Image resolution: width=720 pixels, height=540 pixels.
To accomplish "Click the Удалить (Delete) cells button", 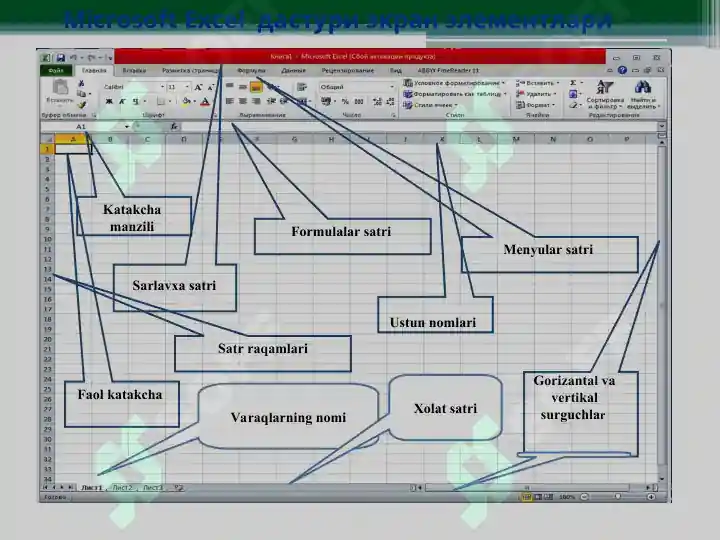I will 536,94.
